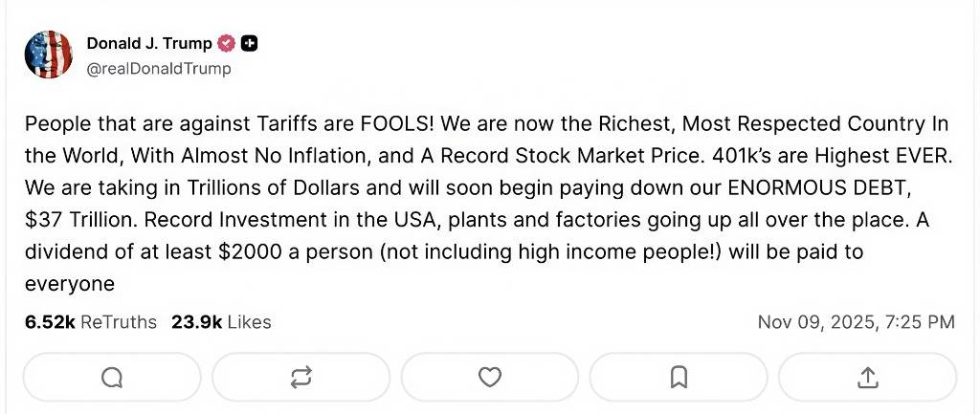Open the share upload icon
Image resolution: width=980 pixels, height=414 pixels.
click(868, 378)
